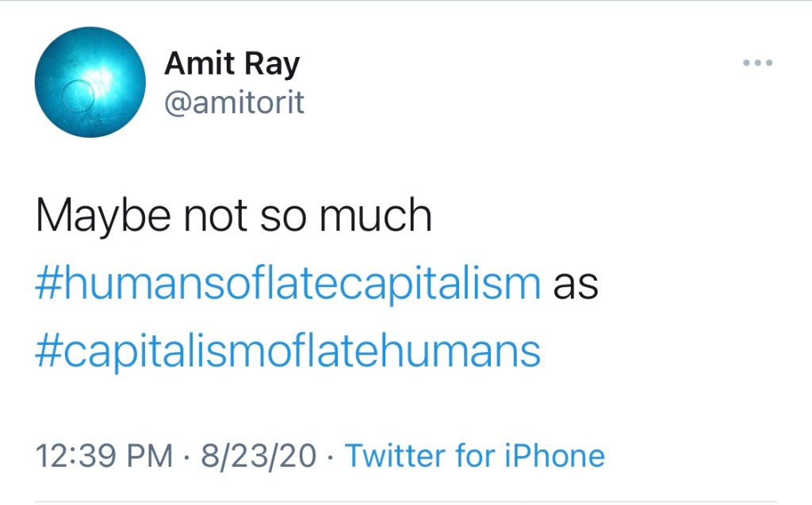Viewport: 812px width, 505px height.
Task: Open the #humansoflatecapitalism hashtag
Action: tap(288, 284)
